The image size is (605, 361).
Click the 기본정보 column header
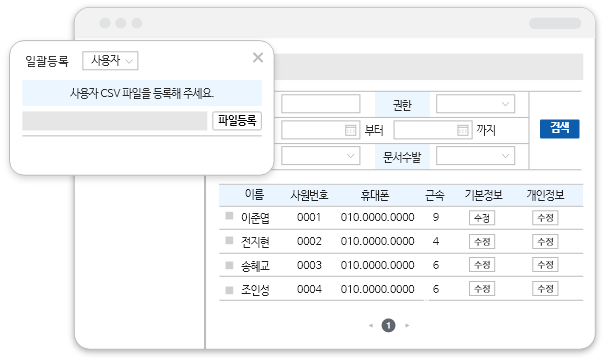click(x=483, y=195)
